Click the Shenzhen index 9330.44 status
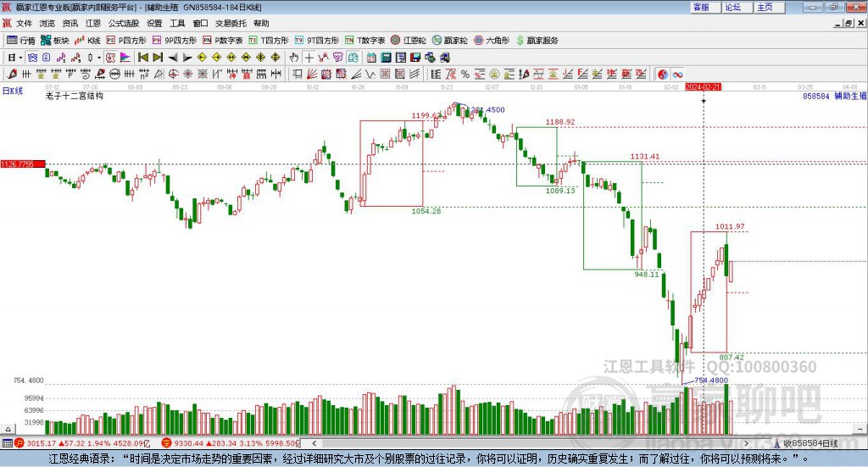 [230, 443]
